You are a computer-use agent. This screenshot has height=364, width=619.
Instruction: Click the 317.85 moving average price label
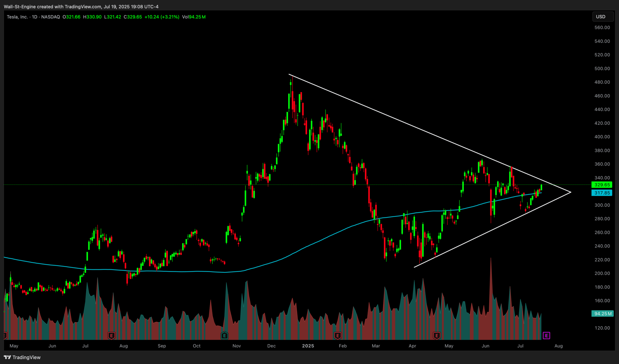pyautogui.click(x=602, y=193)
